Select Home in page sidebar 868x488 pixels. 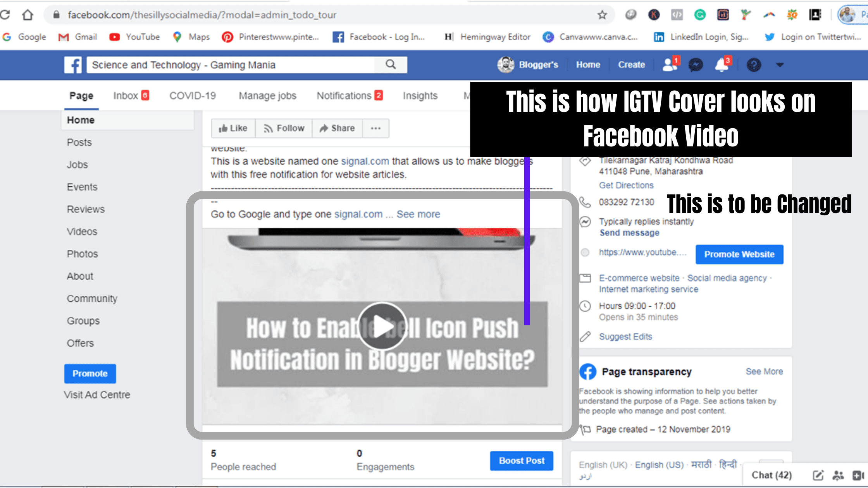coord(127,120)
